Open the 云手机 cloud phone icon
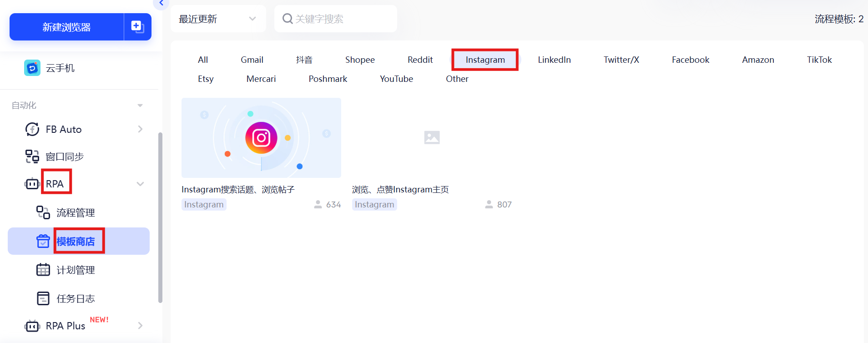868x343 pixels. tap(32, 68)
